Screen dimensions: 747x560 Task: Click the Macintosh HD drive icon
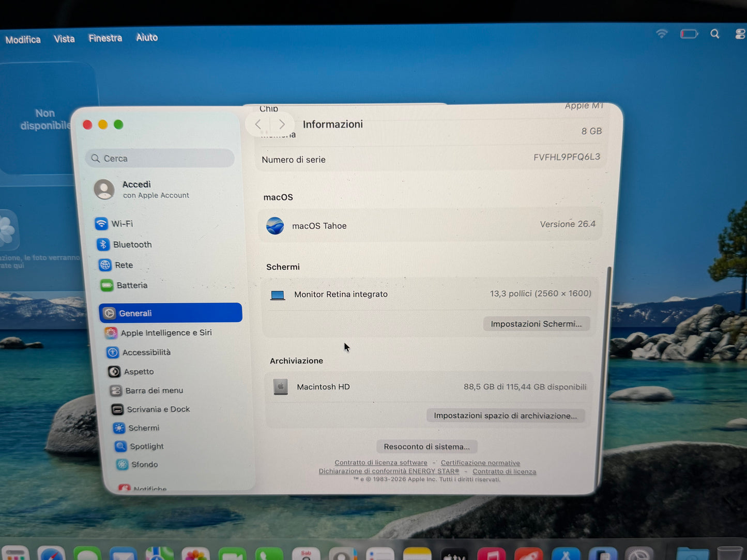click(280, 387)
